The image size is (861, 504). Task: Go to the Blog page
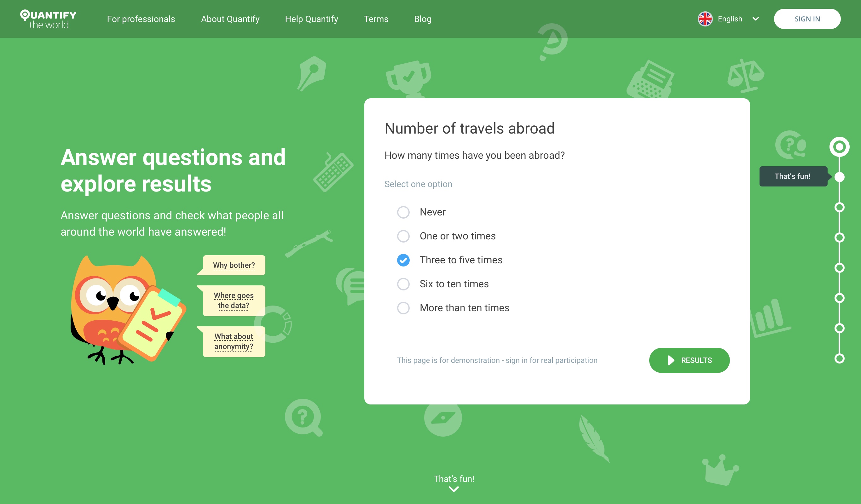[423, 19]
